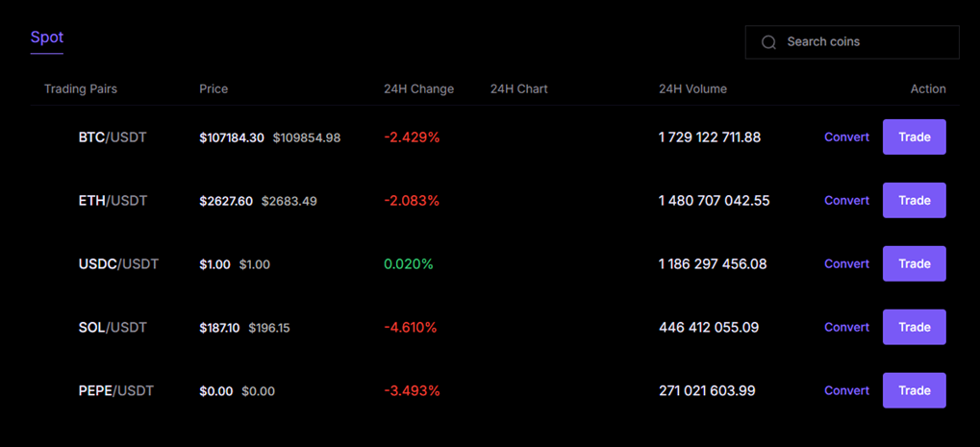This screenshot has height=447, width=980.
Task: Open the USDC/USDT pair name
Action: click(118, 264)
